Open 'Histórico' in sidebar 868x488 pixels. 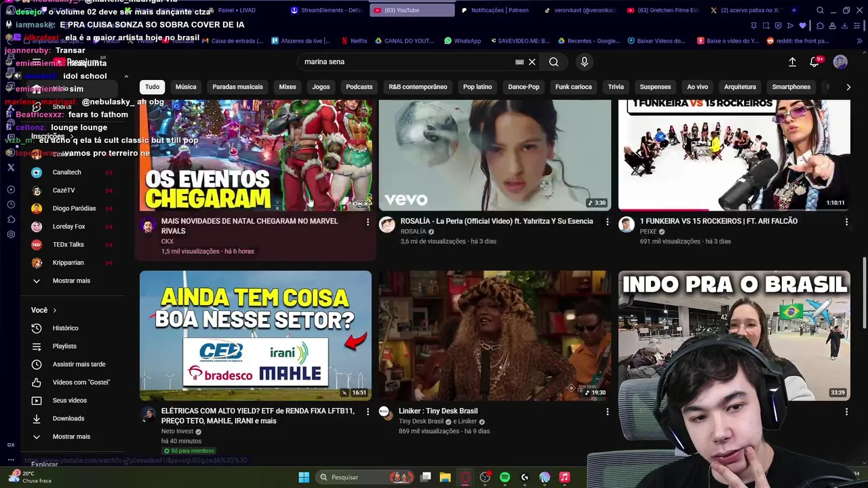[71, 328]
